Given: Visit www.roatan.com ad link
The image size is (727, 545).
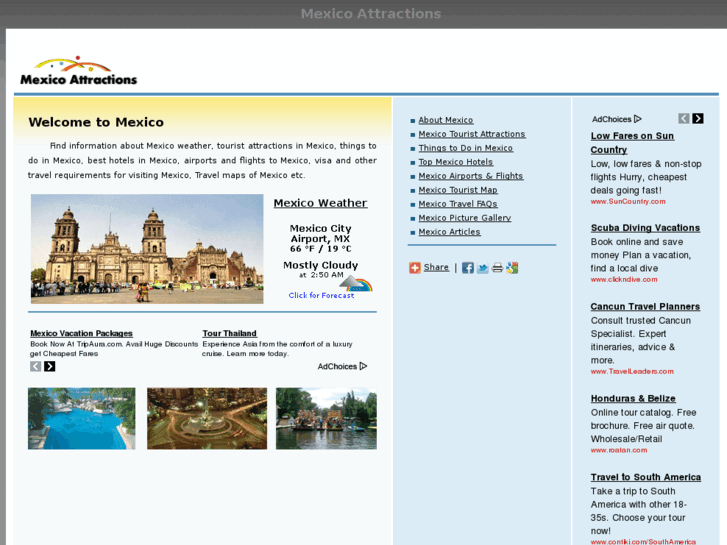Looking at the screenshot, I should point(619,450).
